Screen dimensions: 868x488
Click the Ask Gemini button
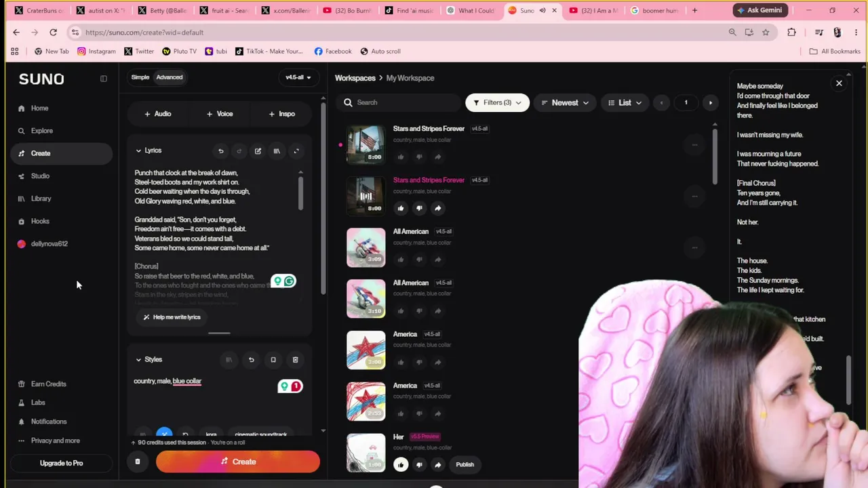point(759,10)
